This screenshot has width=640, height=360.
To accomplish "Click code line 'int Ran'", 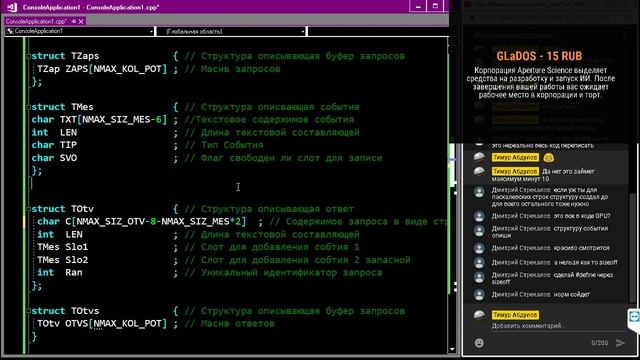I will (x=60, y=273).
